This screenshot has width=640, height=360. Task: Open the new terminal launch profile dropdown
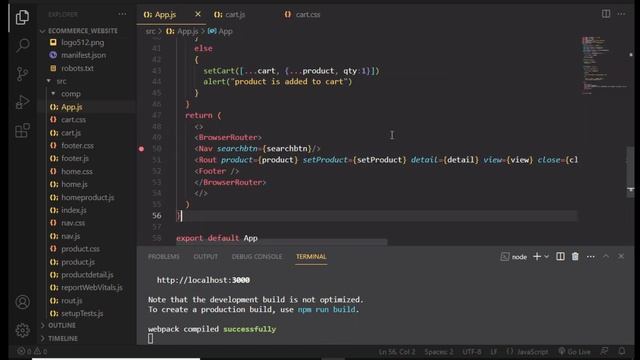(x=547, y=256)
